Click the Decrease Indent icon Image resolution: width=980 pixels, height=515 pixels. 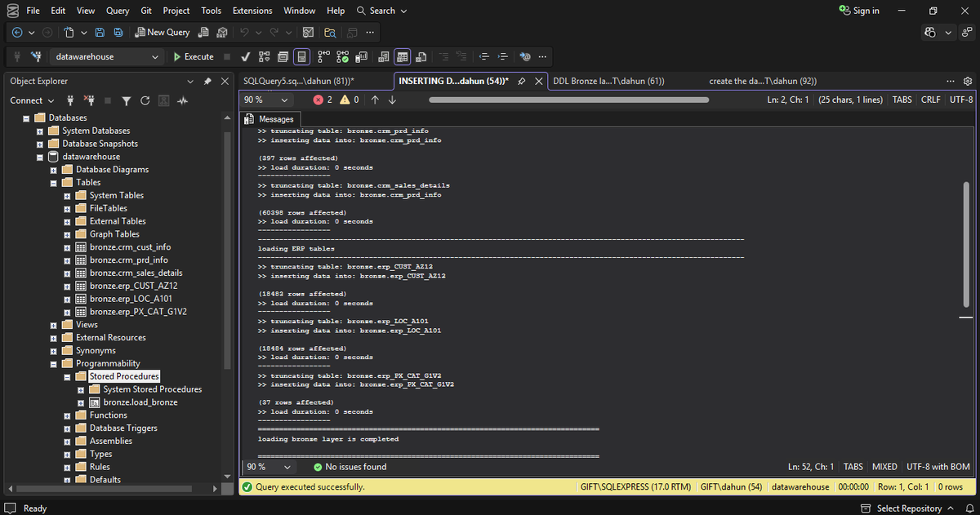[x=483, y=57]
